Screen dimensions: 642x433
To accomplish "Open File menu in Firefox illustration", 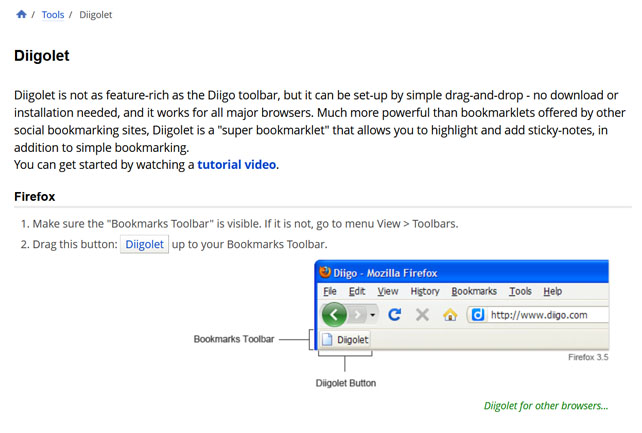I will click(330, 291).
